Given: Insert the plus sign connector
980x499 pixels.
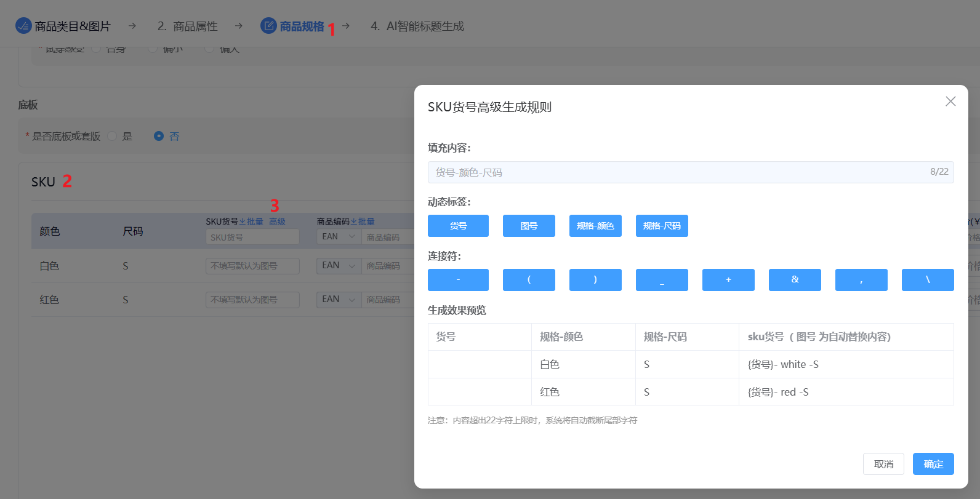Looking at the screenshot, I should coord(728,280).
